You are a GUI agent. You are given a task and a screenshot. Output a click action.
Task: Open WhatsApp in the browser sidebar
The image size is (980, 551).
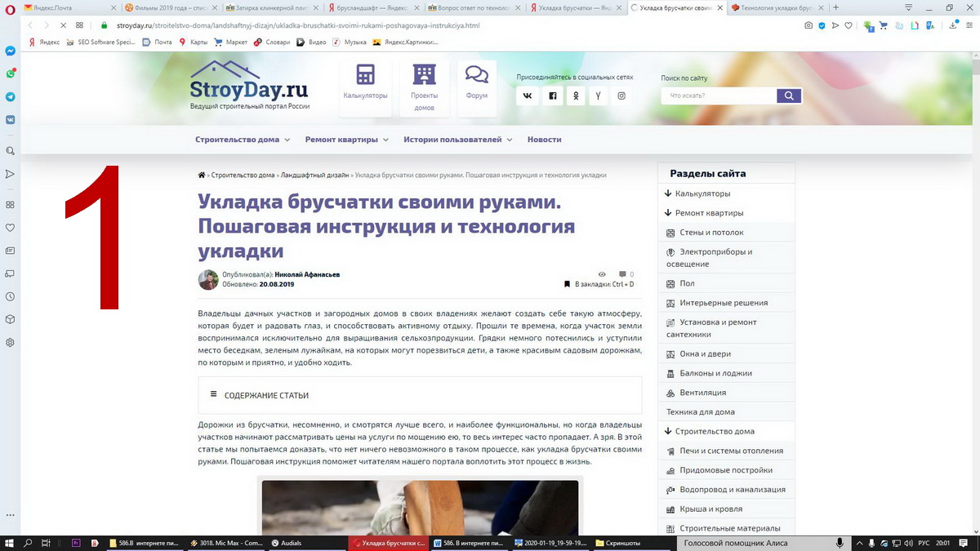click(10, 73)
